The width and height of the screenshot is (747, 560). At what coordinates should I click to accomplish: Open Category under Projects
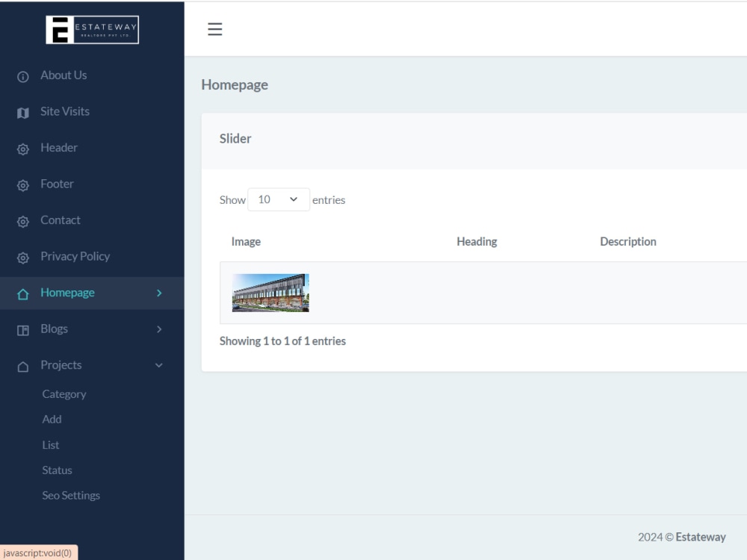(x=63, y=394)
